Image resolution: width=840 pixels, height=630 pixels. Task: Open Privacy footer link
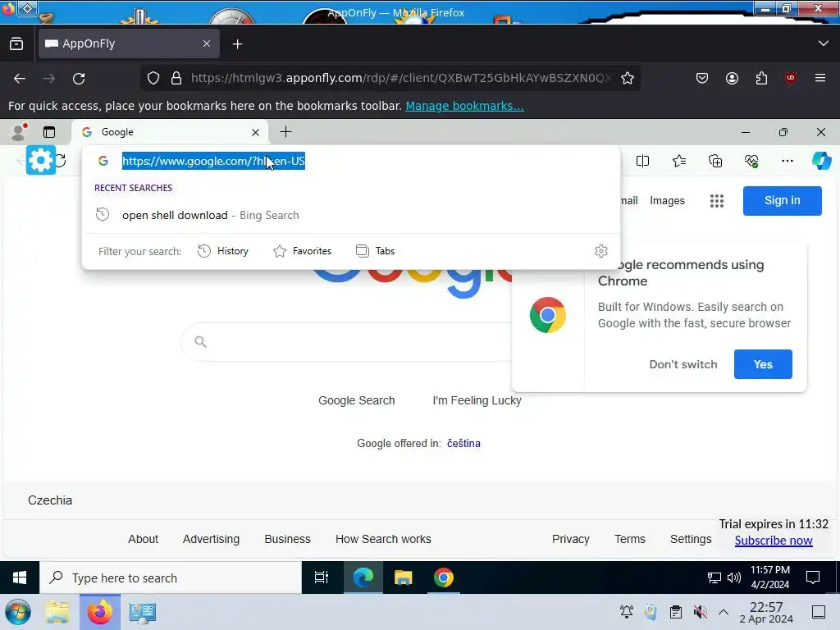[x=571, y=539]
